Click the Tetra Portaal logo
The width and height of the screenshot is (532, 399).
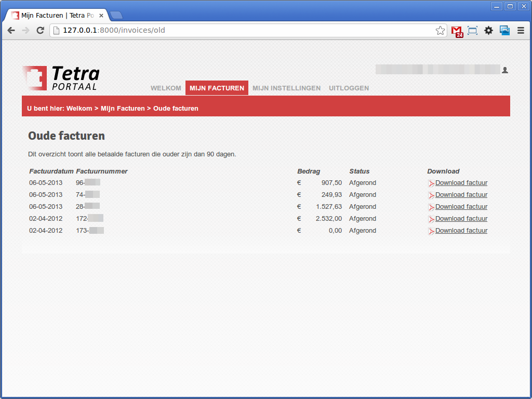[61, 78]
